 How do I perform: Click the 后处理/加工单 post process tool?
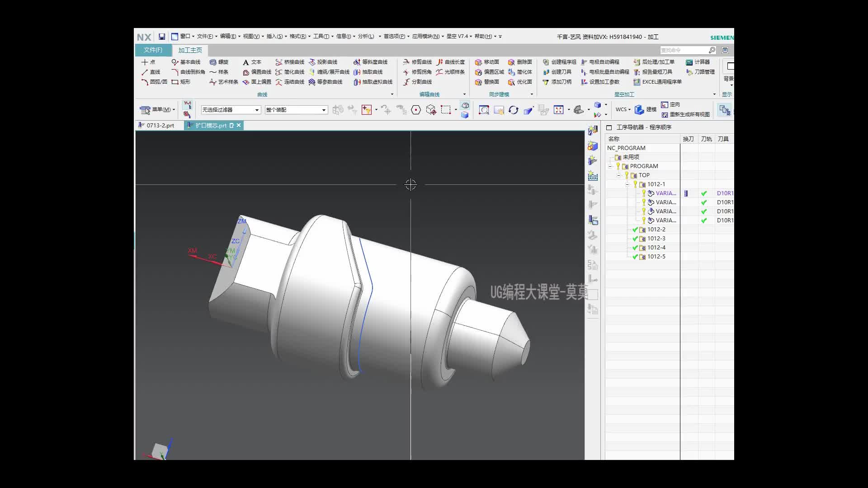point(654,62)
